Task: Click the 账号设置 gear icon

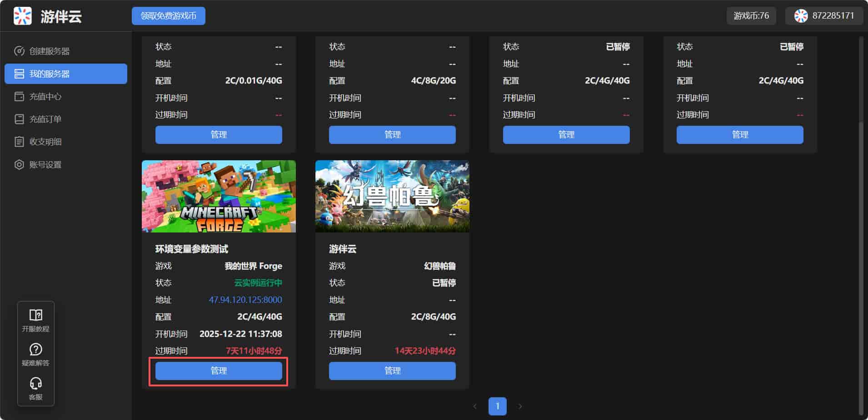Action: coord(19,164)
